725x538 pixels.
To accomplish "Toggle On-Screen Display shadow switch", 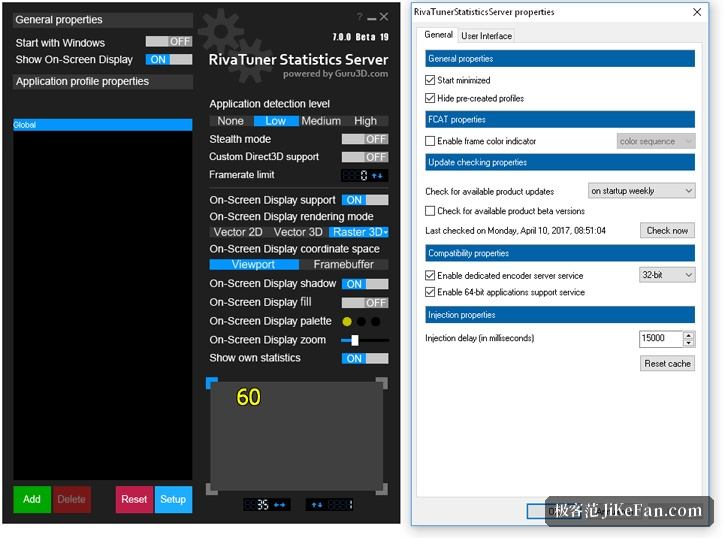I will 365,284.
